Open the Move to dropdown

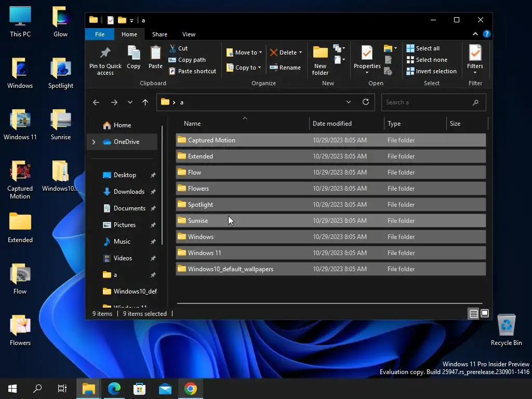pyautogui.click(x=244, y=52)
